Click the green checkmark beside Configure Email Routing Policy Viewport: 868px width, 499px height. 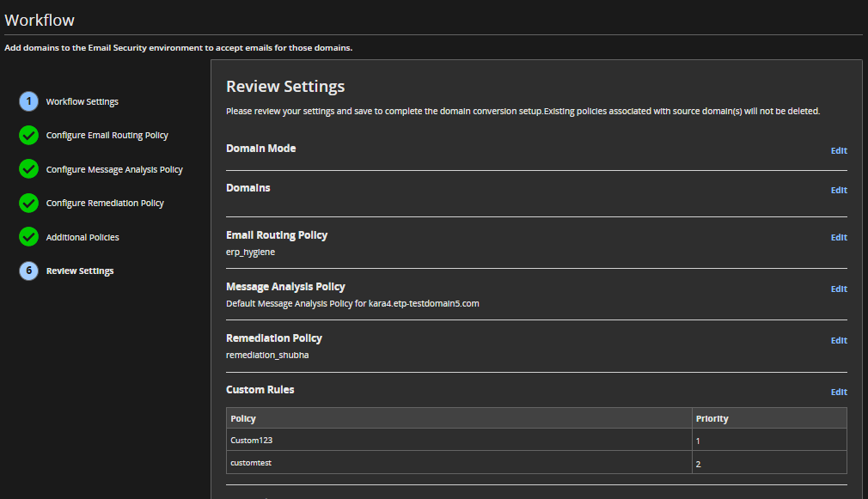28,135
